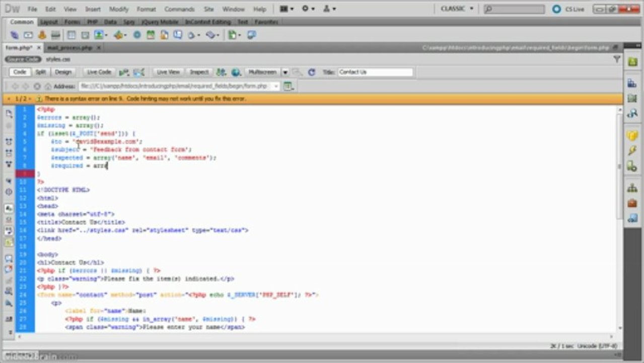Click the Source Code button
This screenshot has height=363, width=644.
23,59
